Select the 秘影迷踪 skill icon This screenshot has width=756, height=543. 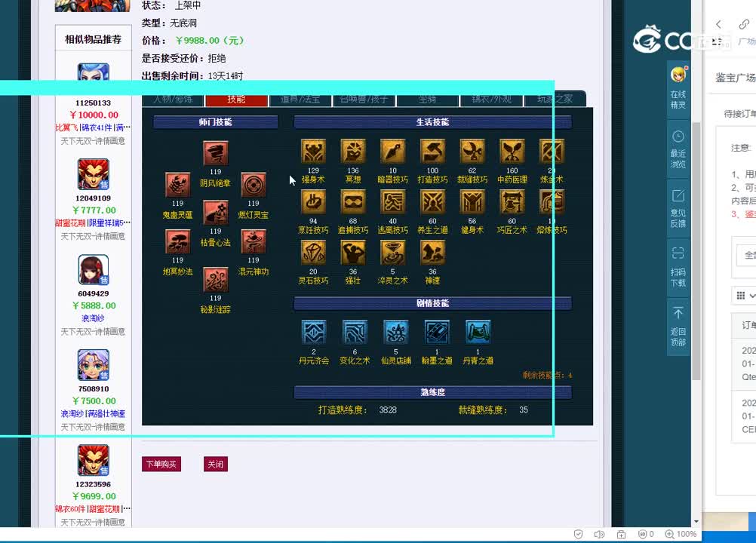pyautogui.click(x=216, y=280)
